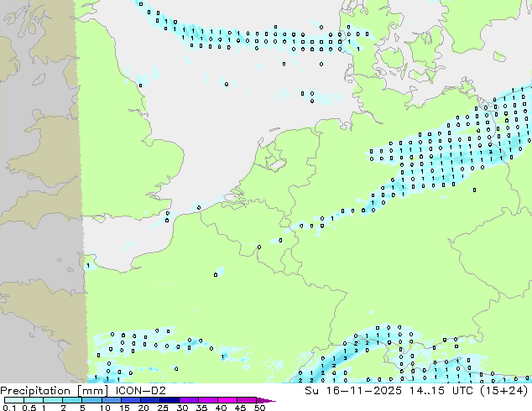Click the '40' legend scale label

point(221,408)
